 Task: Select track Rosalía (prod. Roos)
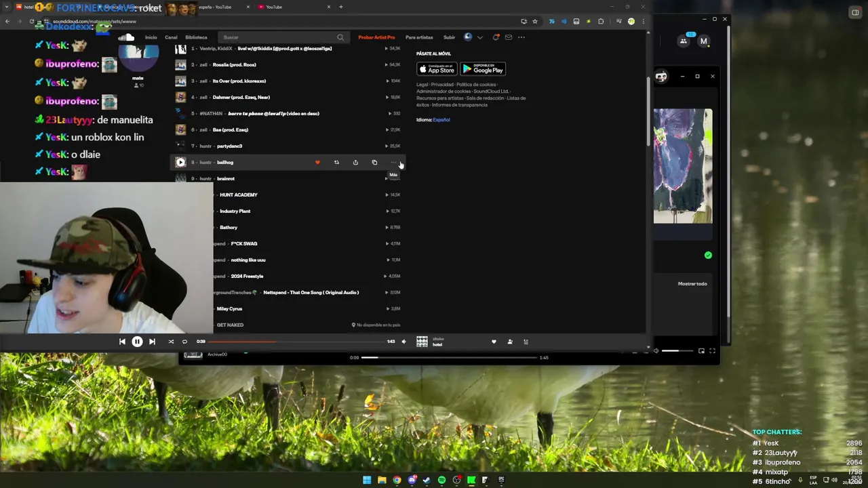pyautogui.click(x=234, y=64)
